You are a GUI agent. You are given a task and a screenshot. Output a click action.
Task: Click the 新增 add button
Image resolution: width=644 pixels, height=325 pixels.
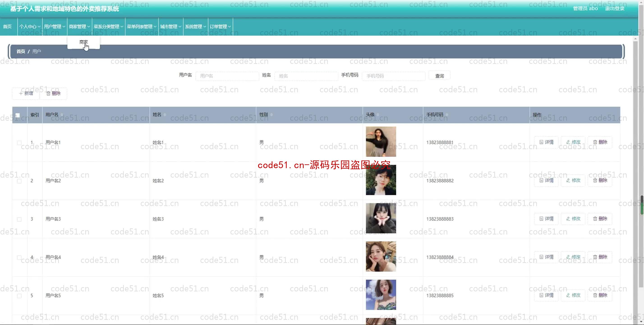(x=26, y=93)
